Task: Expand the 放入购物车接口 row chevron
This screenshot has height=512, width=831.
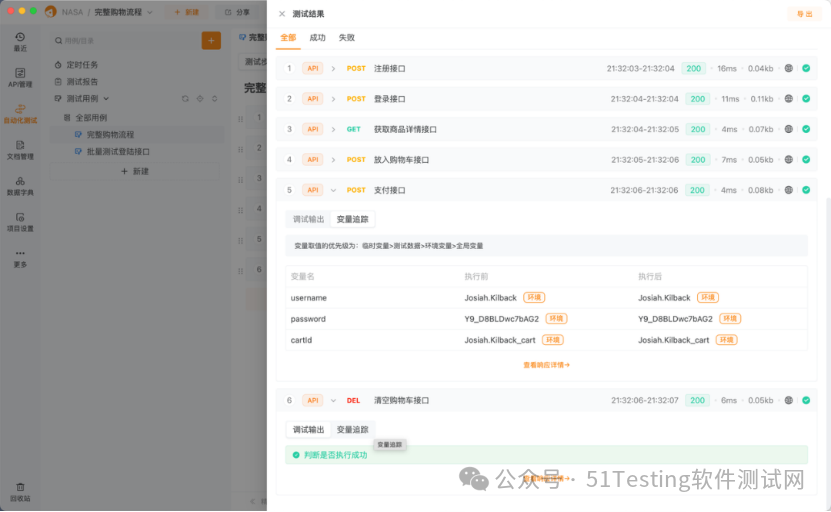Action: point(333,160)
